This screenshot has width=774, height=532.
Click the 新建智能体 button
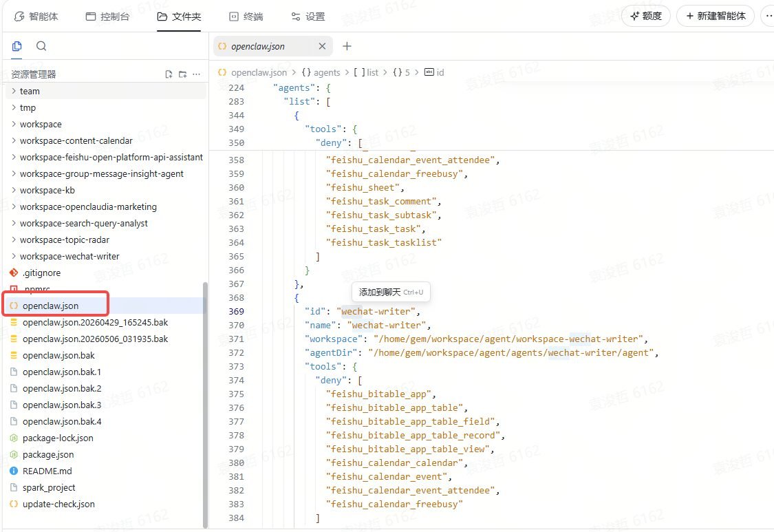coord(716,16)
